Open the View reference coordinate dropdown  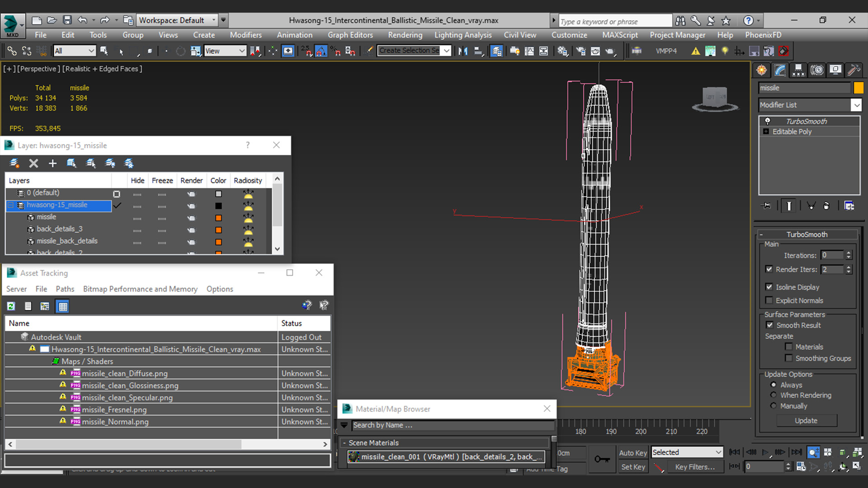point(225,51)
